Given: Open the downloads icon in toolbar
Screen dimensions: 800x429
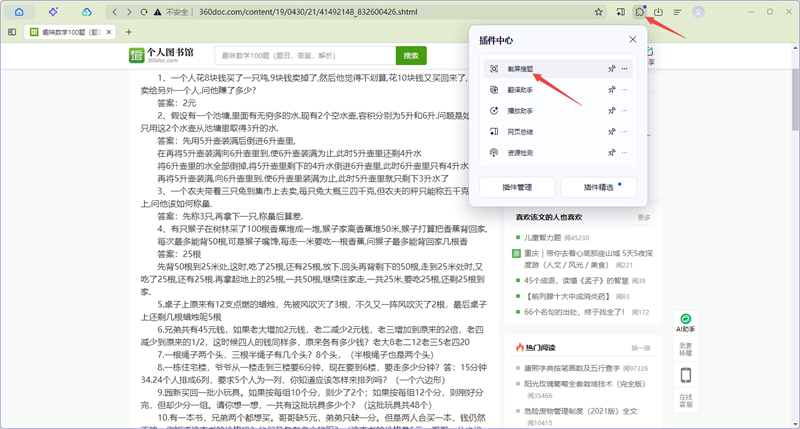Looking at the screenshot, I should pyautogui.click(x=658, y=12).
